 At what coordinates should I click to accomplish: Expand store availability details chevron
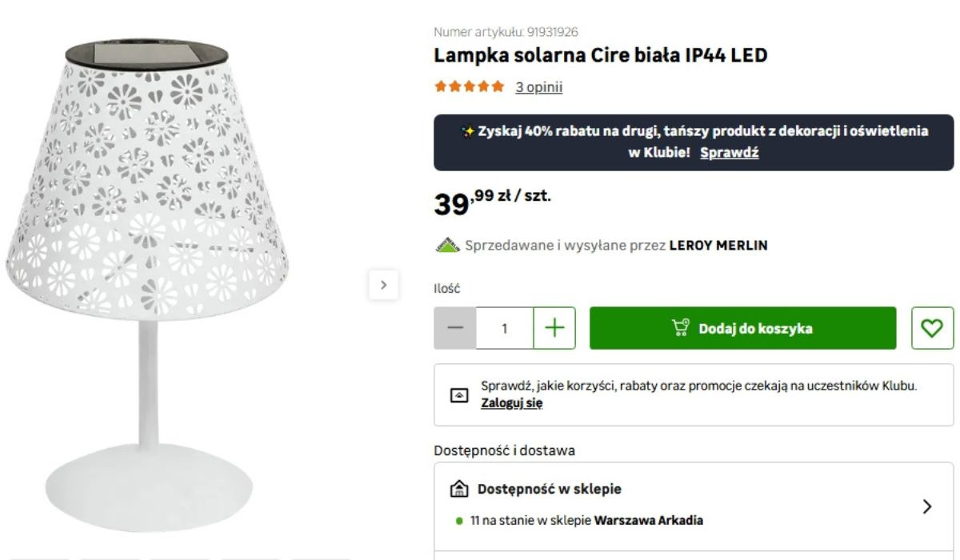[927, 506]
